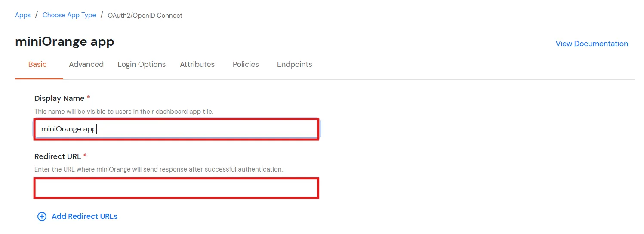Image resolution: width=644 pixels, height=234 pixels.
Task: Click the plus icon beside Add Redirect URLs
Action: click(x=42, y=216)
